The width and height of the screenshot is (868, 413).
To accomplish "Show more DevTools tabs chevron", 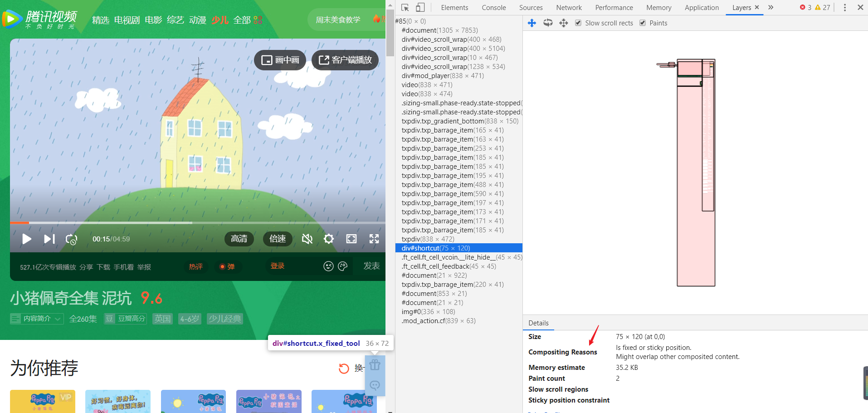I will (770, 7).
